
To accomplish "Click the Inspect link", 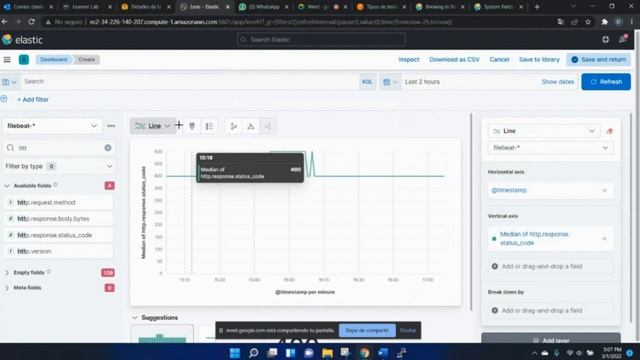I will [x=409, y=60].
